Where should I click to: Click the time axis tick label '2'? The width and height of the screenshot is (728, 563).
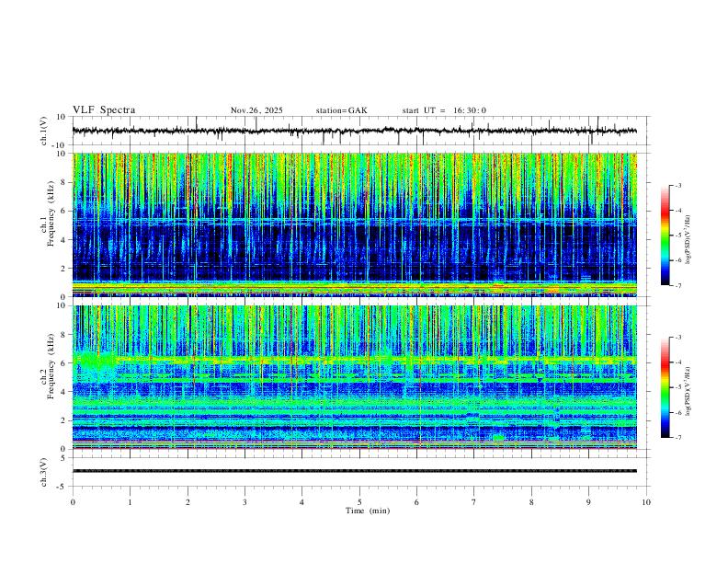(188, 502)
